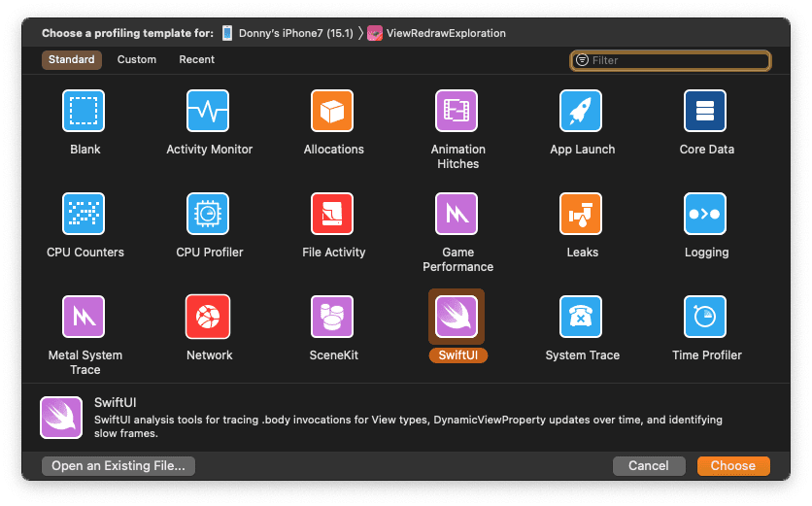
Task: Select the Core Data template
Action: tap(705, 111)
